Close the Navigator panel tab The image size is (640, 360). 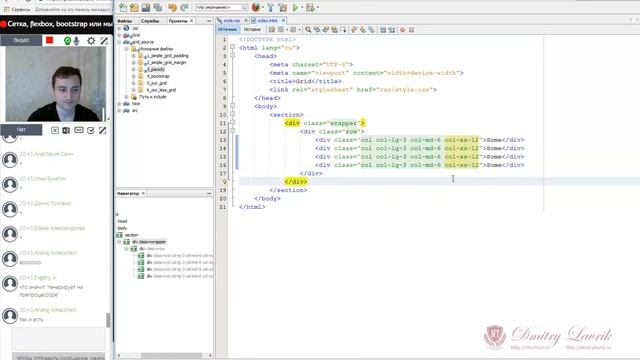[143, 193]
